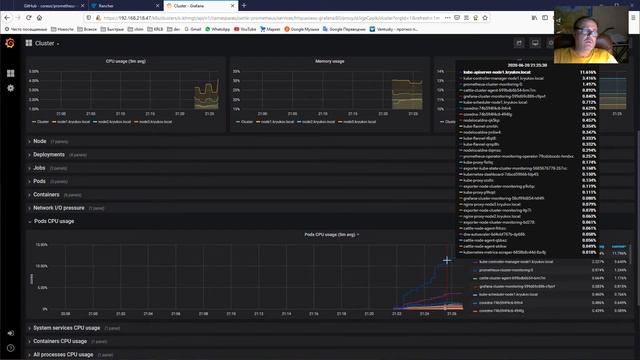The image size is (640, 360).
Task: Click the connection security lock icon
Action: pos(98,18)
